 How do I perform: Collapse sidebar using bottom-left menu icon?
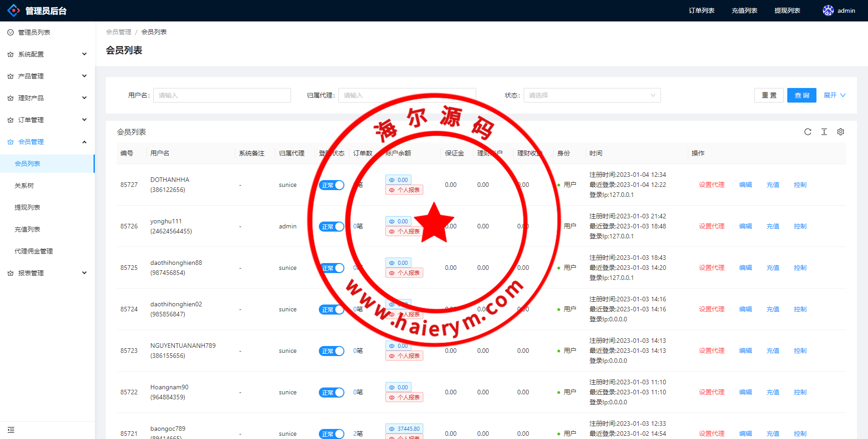pyautogui.click(x=11, y=430)
